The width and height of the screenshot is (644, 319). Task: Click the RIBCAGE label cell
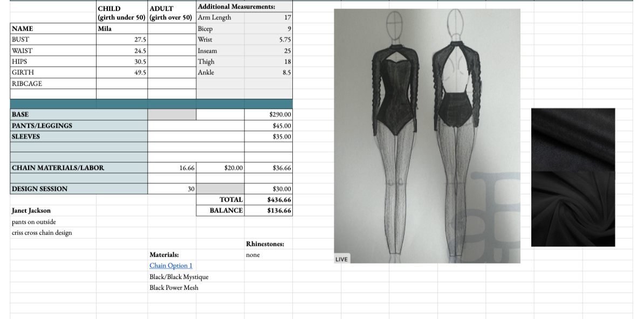point(53,84)
